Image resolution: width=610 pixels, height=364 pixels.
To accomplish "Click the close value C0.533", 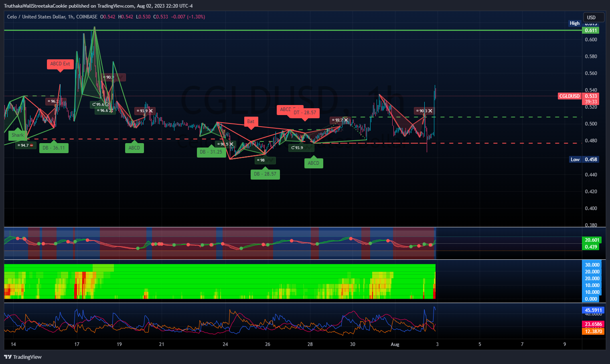I will [161, 17].
